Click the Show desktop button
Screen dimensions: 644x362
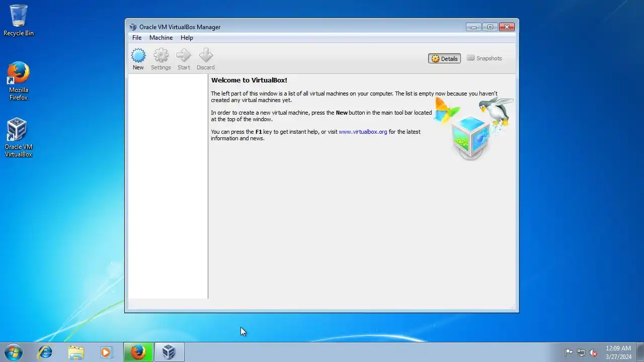[640, 352]
